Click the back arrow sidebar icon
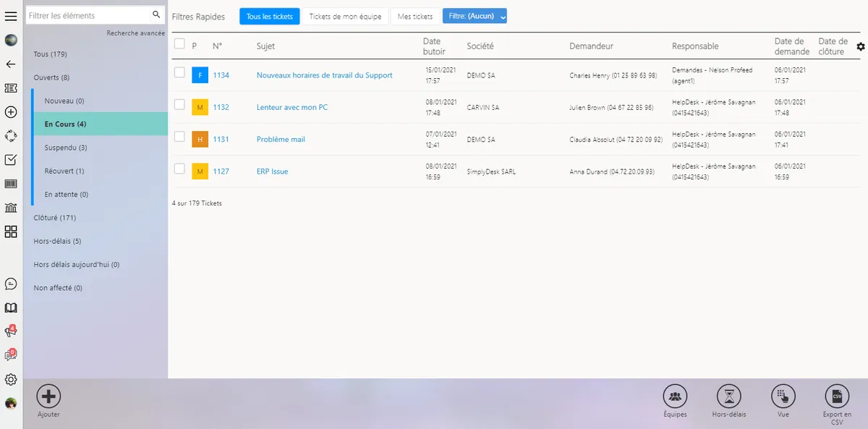868x429 pixels. tap(11, 64)
